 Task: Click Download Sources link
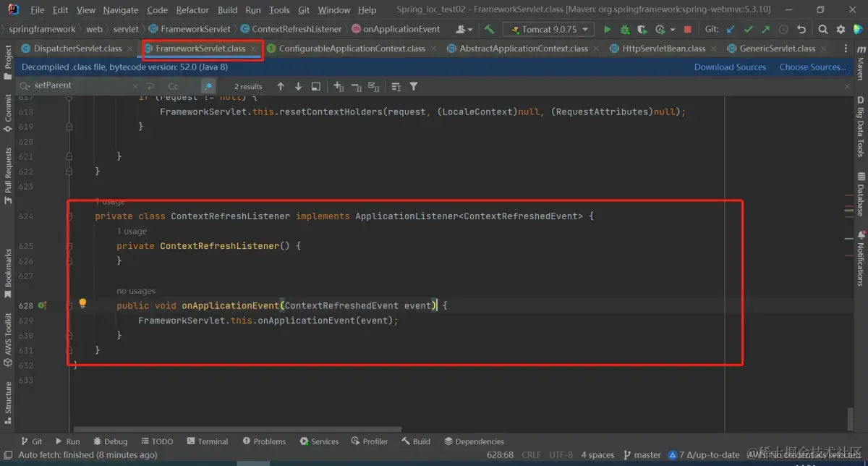coord(730,67)
